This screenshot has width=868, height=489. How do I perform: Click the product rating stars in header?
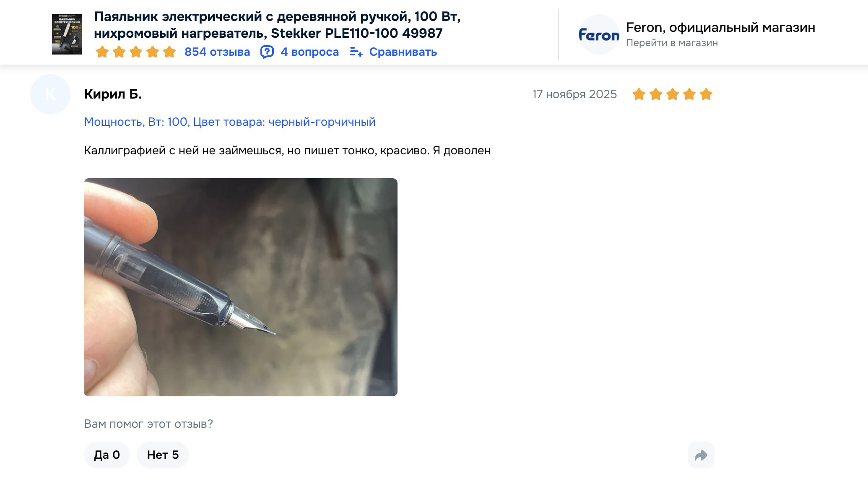(x=136, y=52)
